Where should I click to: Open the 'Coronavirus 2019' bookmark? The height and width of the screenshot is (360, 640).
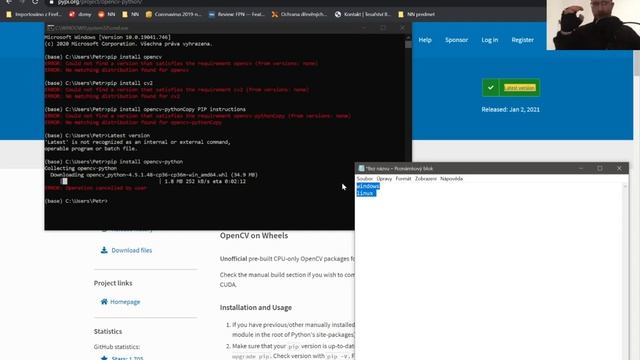click(173, 14)
